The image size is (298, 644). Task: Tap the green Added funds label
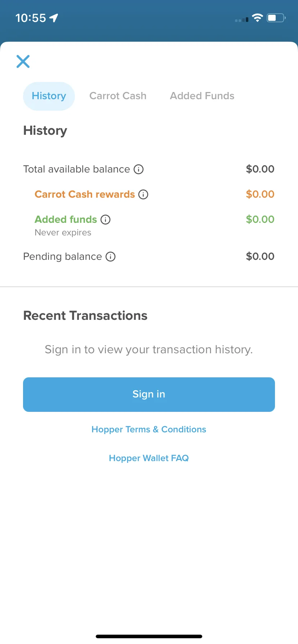point(66,220)
